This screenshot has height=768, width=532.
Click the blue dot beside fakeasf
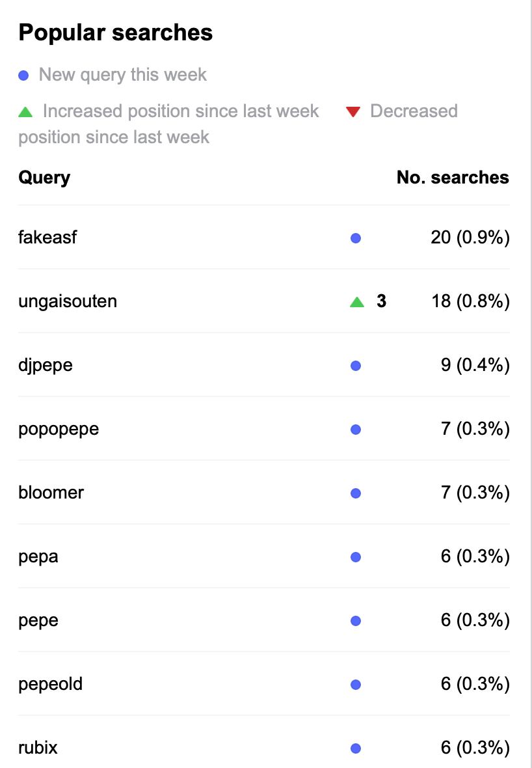(x=356, y=238)
